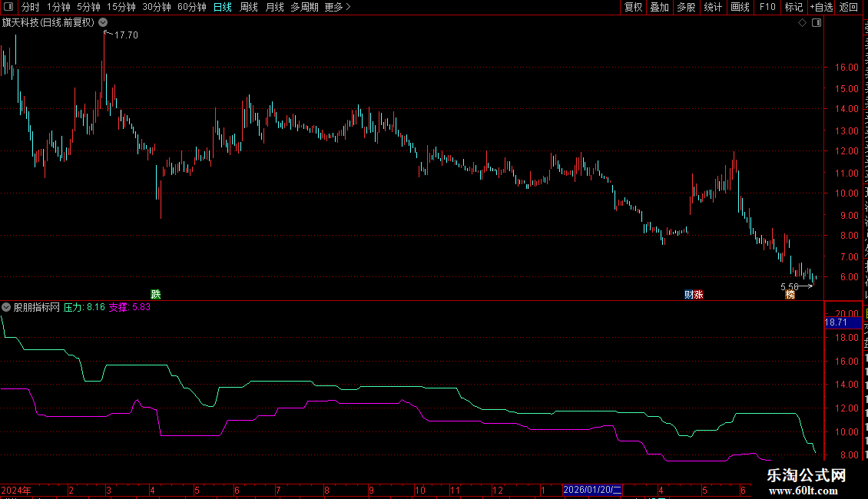Viewport: 868px width, 499px height.
Task: Click the 标记 mark button
Action: pos(793,7)
